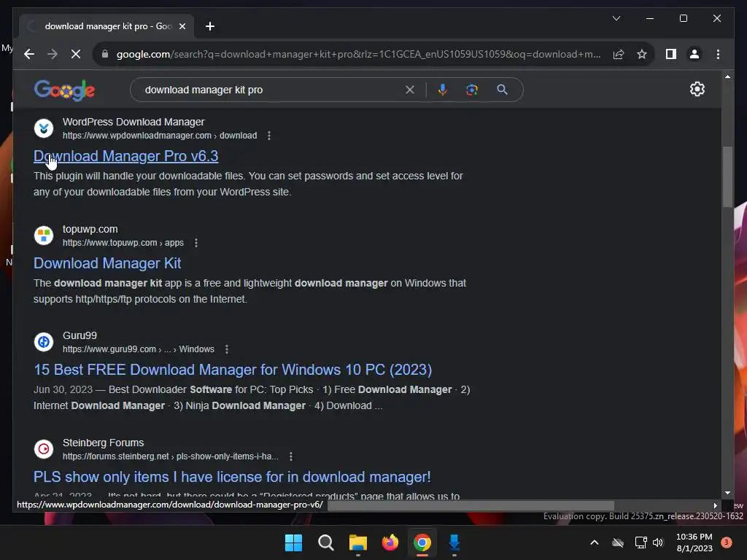
Task: Go back to the previous page
Action: (x=29, y=54)
